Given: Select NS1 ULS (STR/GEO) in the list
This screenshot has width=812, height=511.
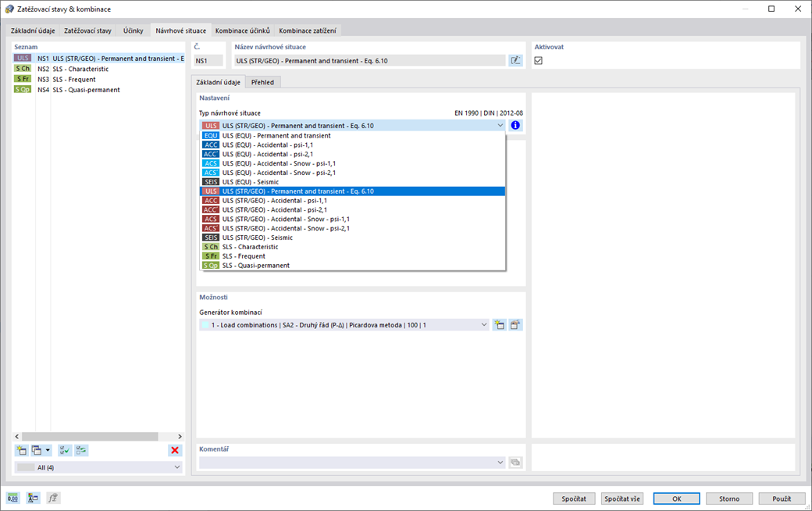Looking at the screenshot, I should [99, 59].
